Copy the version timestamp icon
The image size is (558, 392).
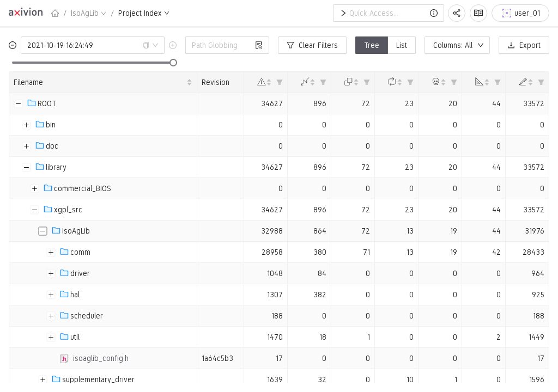pyautogui.click(x=145, y=45)
